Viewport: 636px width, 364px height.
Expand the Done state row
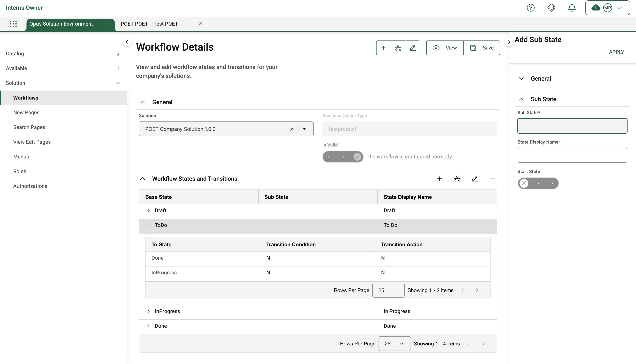[x=149, y=326]
